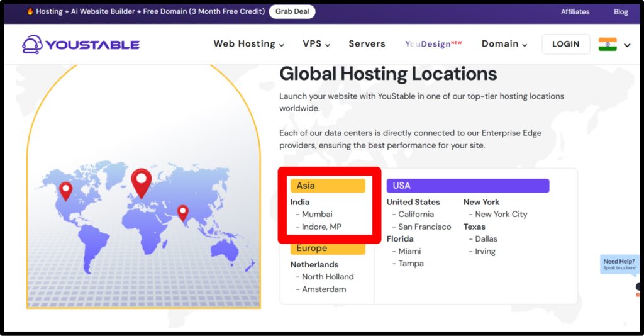Click the world map illustration

coord(144,218)
